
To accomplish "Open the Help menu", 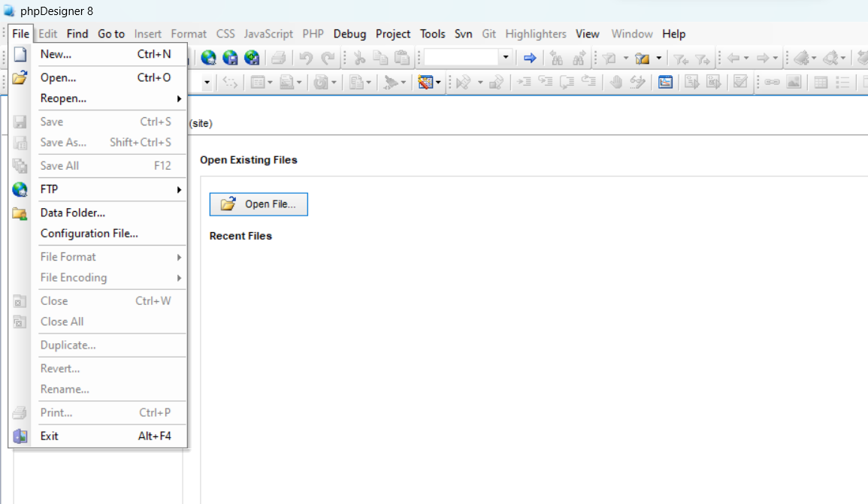I will pos(673,34).
